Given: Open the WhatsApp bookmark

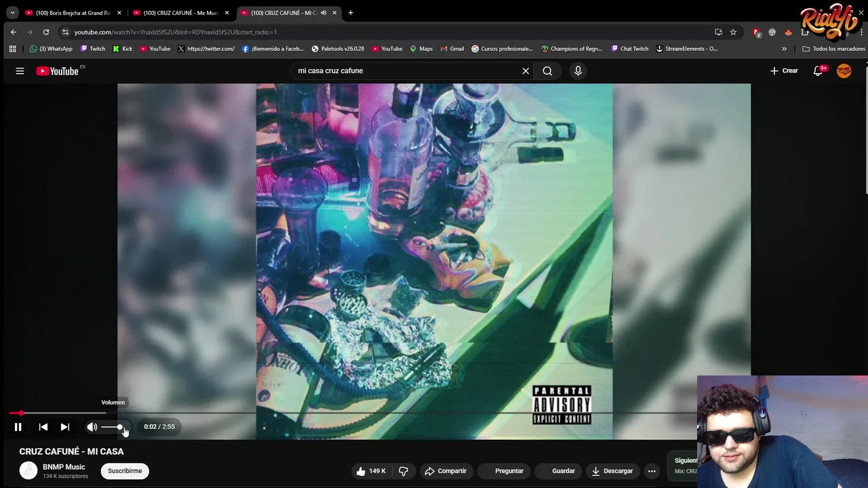Looking at the screenshot, I should [51, 49].
